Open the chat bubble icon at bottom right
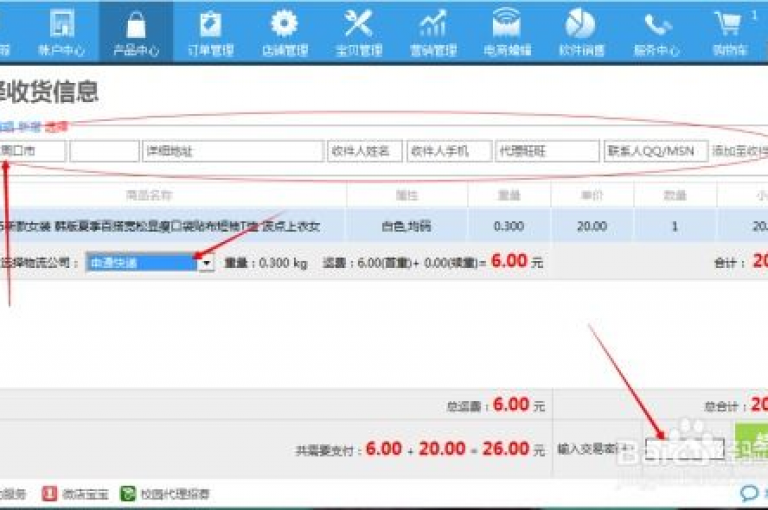 coord(749,493)
